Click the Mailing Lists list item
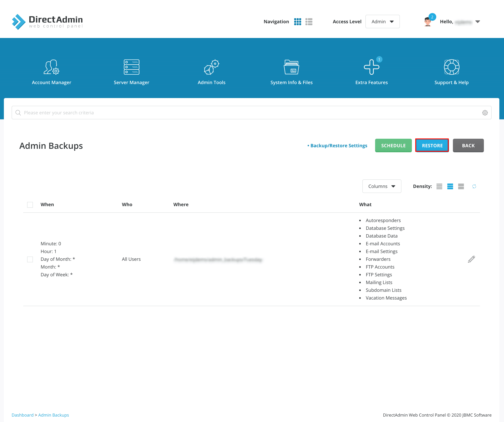This screenshot has height=422, width=504. 379,282
